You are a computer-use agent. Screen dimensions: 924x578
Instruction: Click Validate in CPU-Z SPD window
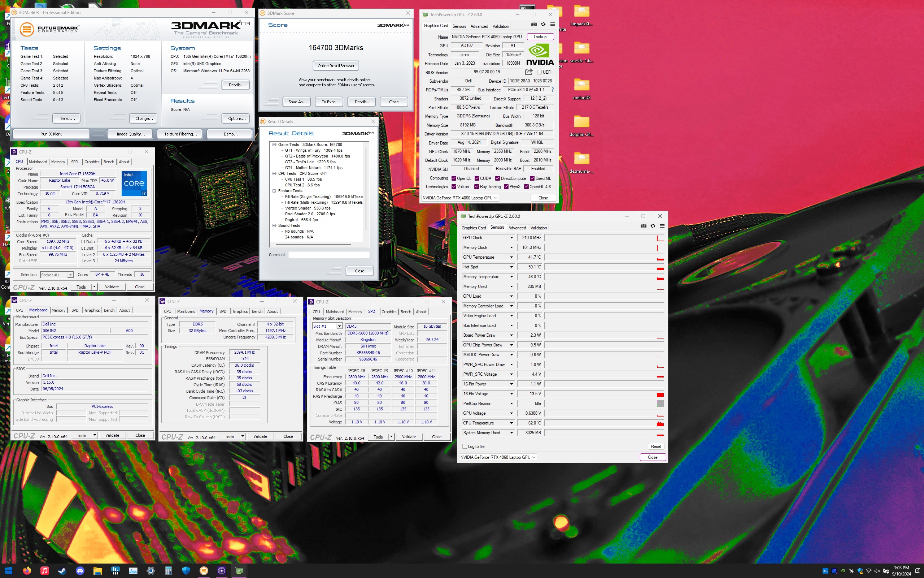tap(409, 436)
